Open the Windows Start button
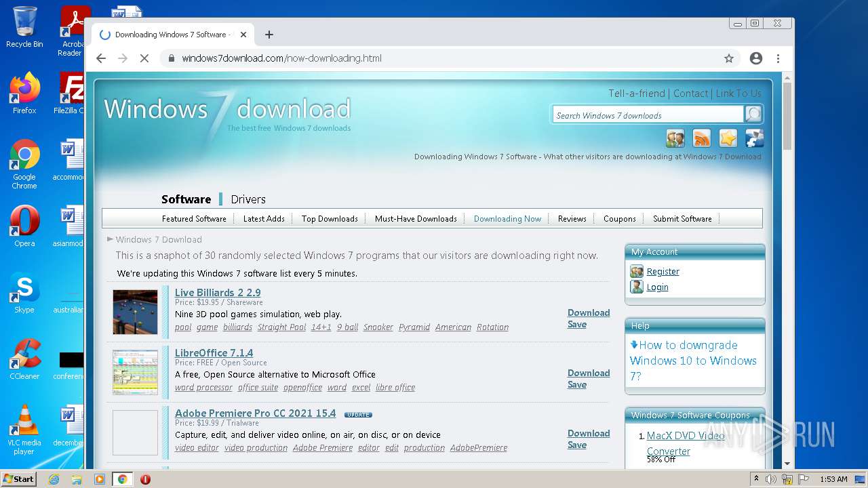The height and width of the screenshot is (488, 868). pyautogui.click(x=19, y=479)
